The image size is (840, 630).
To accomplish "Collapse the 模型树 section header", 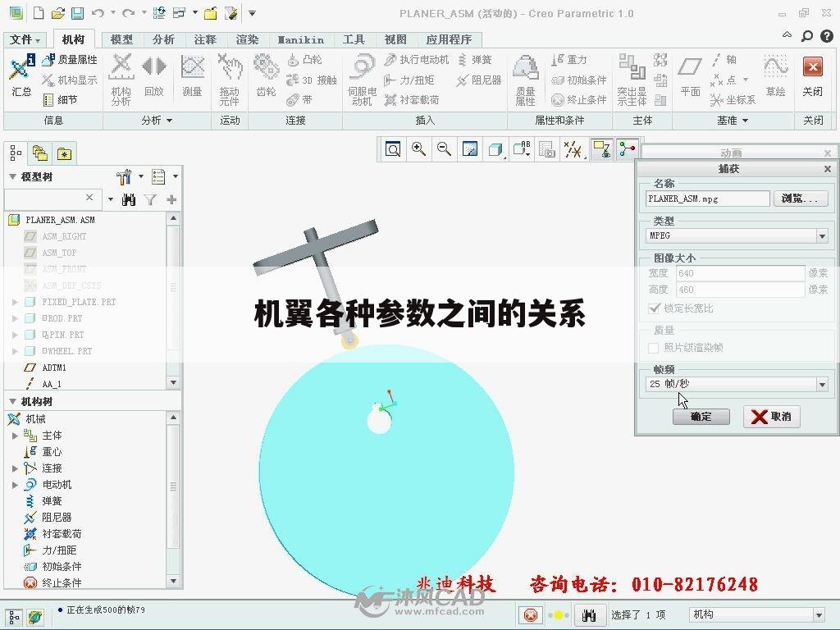I will coord(13,176).
